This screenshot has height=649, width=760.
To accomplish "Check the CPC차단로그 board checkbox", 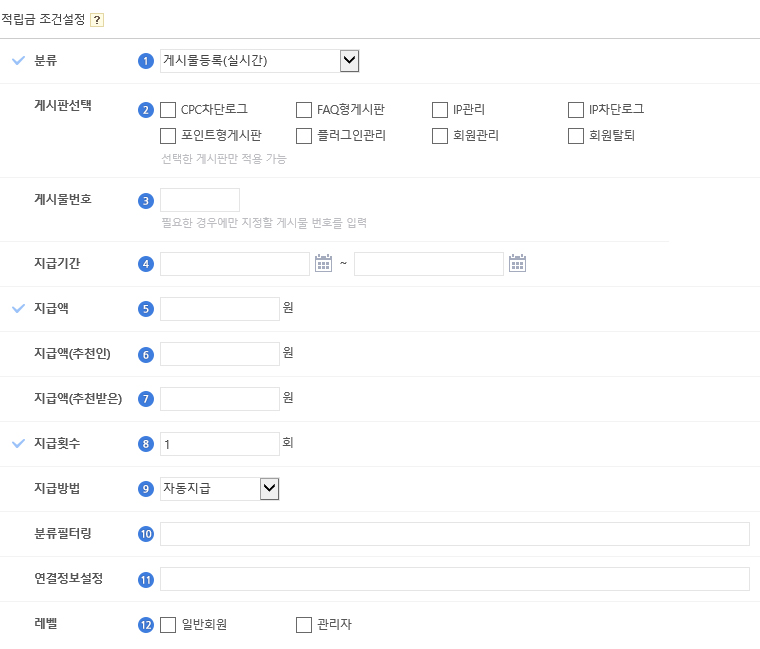I will [168, 110].
